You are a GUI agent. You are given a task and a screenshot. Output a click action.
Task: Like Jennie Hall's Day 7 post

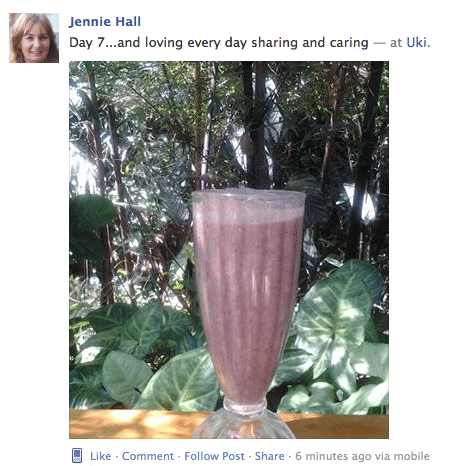point(101,456)
